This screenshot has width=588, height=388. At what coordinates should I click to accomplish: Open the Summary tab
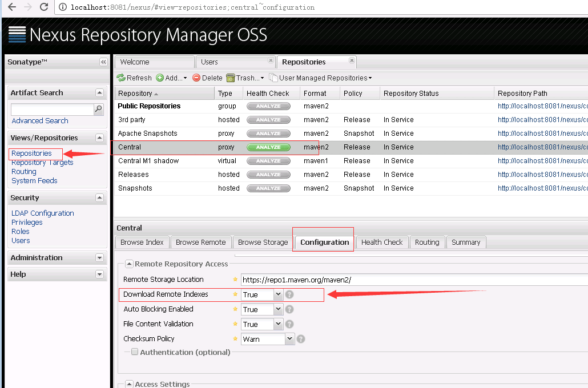pyautogui.click(x=466, y=242)
